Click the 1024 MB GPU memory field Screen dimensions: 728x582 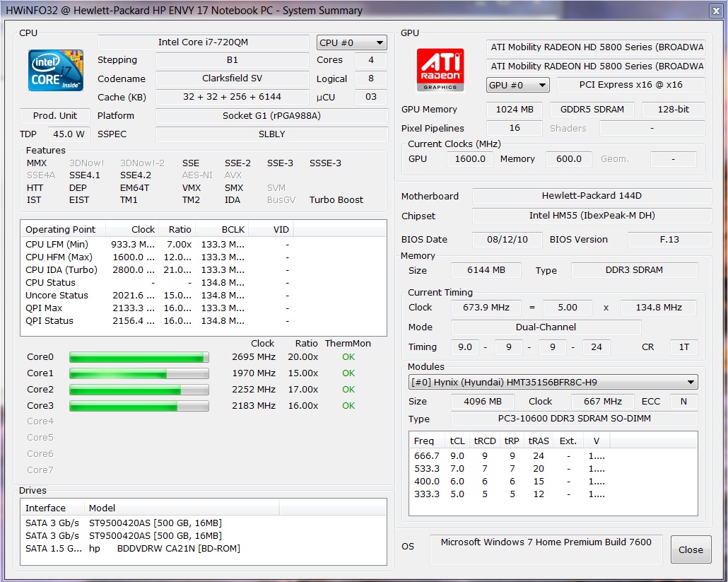coord(515,110)
